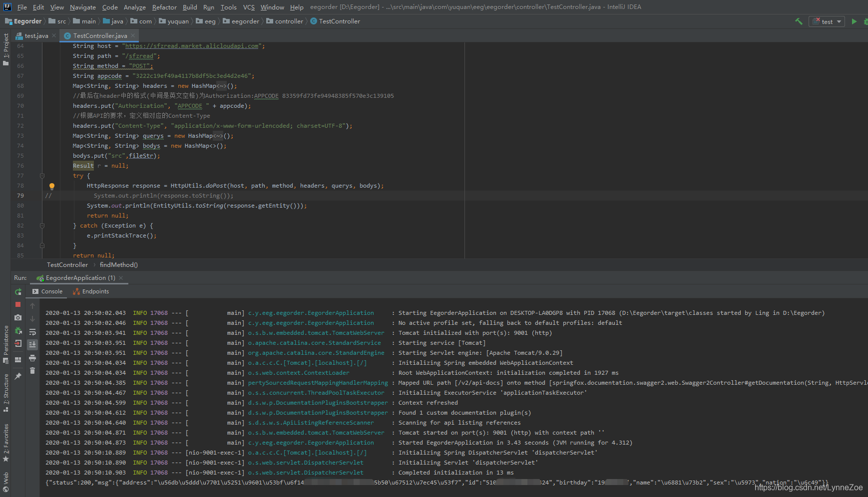Click the camera Dump Threads icon
The width and height of the screenshot is (868, 497).
click(18, 317)
